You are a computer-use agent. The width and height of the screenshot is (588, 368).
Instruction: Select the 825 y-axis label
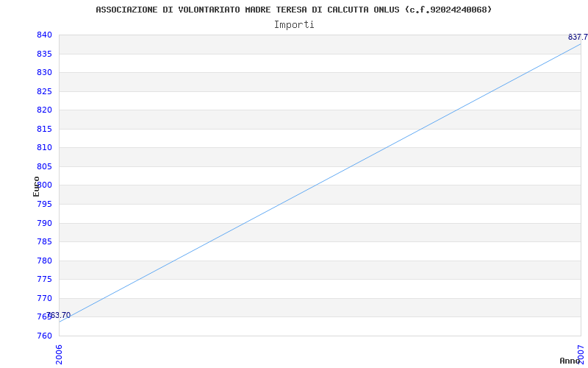pos(44,91)
